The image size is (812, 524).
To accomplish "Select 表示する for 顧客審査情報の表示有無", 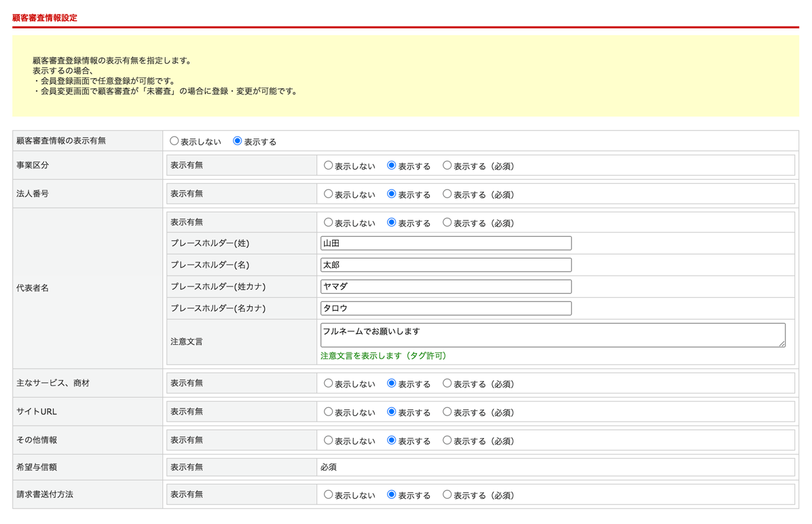I will coord(238,141).
